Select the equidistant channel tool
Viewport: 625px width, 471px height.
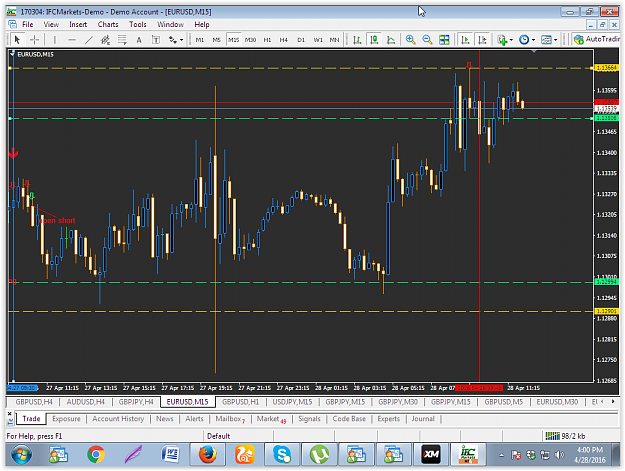click(105, 40)
